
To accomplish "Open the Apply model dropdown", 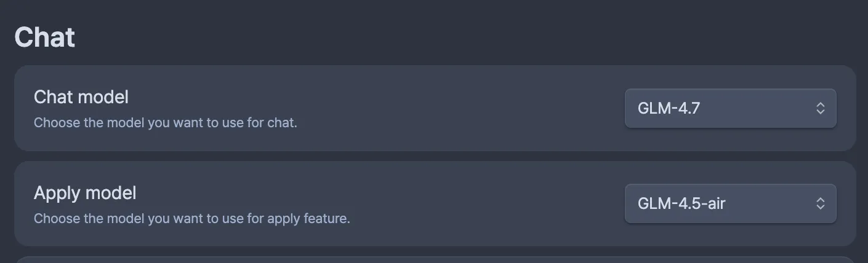I will [x=730, y=203].
